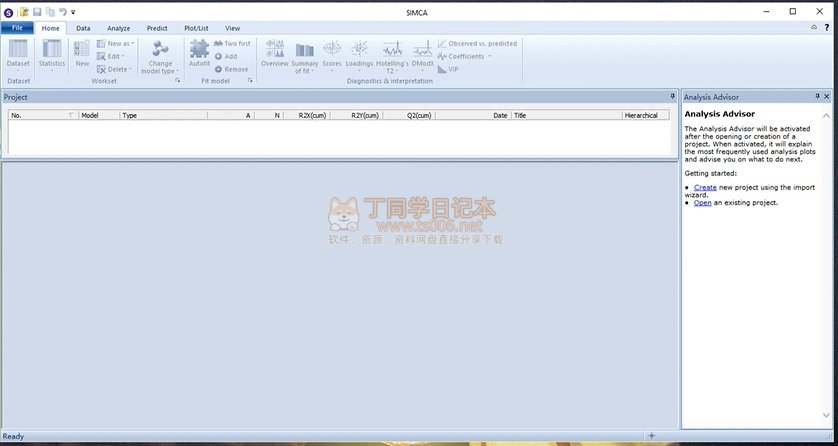The height and width of the screenshot is (446, 838).
Task: Click the Dataset spreadsheet icon
Action: [18, 49]
